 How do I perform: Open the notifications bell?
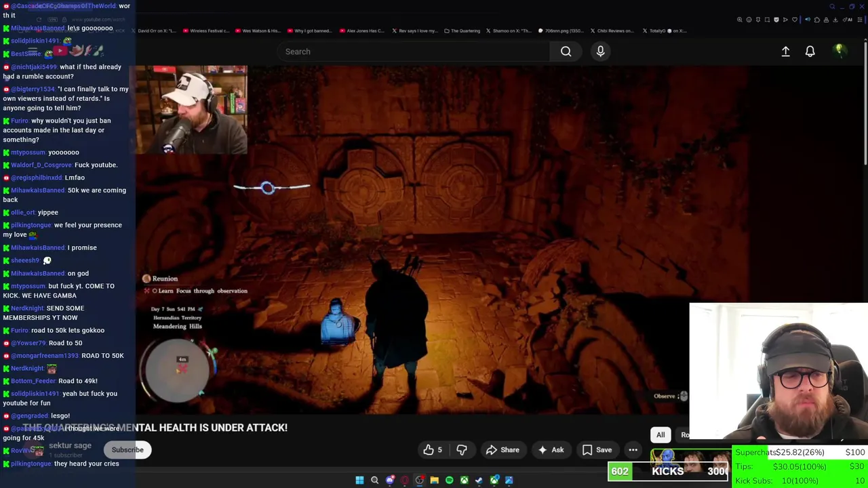[810, 52]
